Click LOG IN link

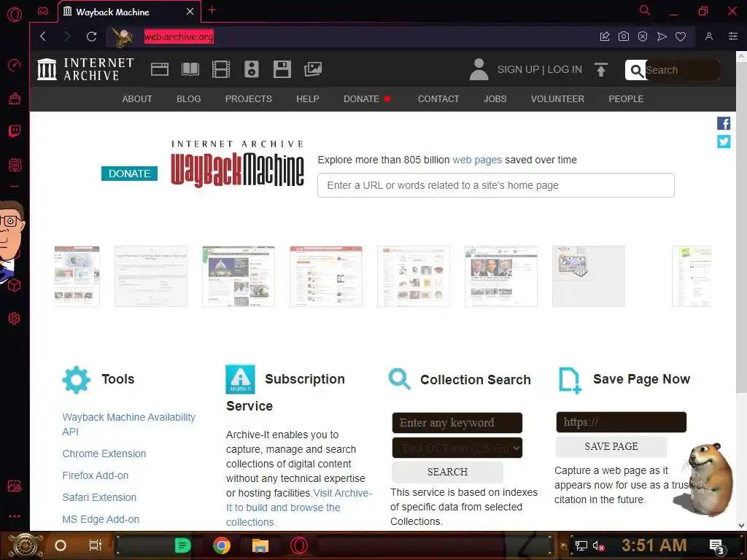tap(565, 69)
